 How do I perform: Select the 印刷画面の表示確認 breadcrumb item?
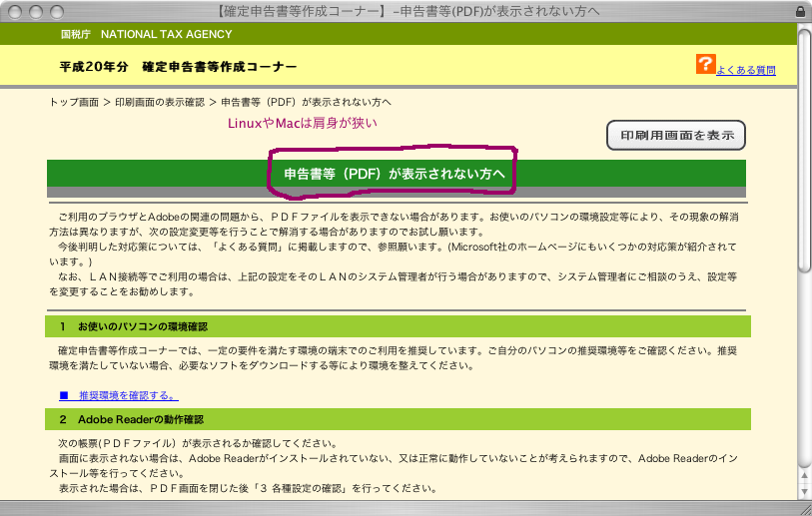coord(159,103)
